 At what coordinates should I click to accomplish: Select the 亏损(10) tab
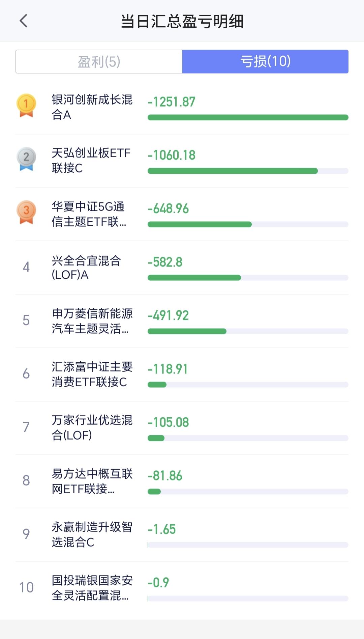tap(265, 61)
